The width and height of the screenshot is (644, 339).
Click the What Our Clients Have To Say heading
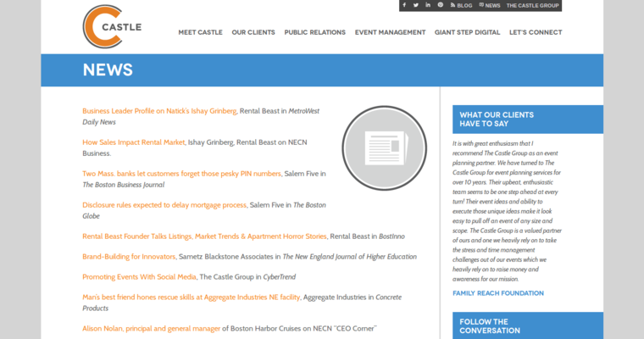pos(497,119)
